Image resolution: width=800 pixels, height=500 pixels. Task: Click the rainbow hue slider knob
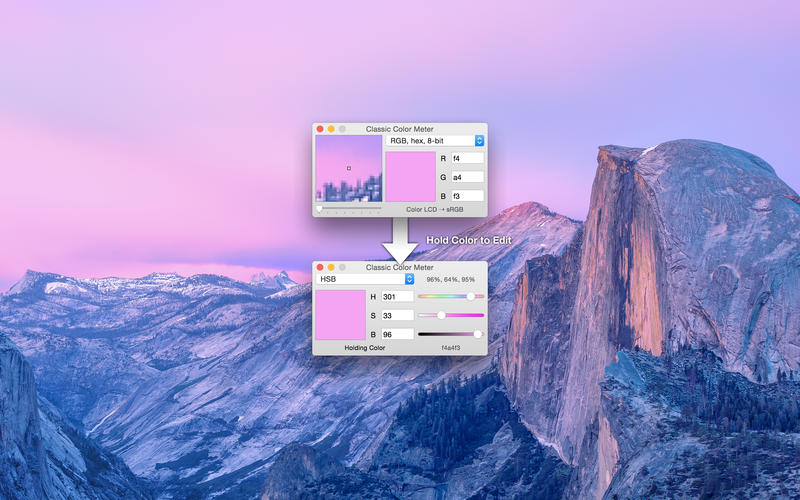[x=471, y=296]
